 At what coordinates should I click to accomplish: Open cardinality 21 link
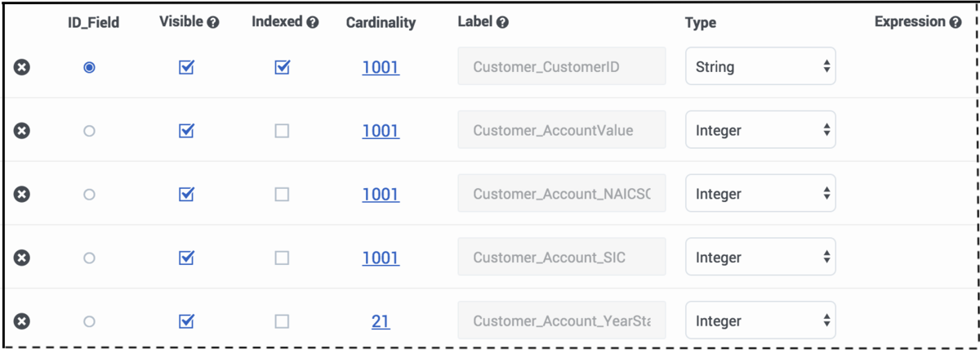(x=381, y=321)
